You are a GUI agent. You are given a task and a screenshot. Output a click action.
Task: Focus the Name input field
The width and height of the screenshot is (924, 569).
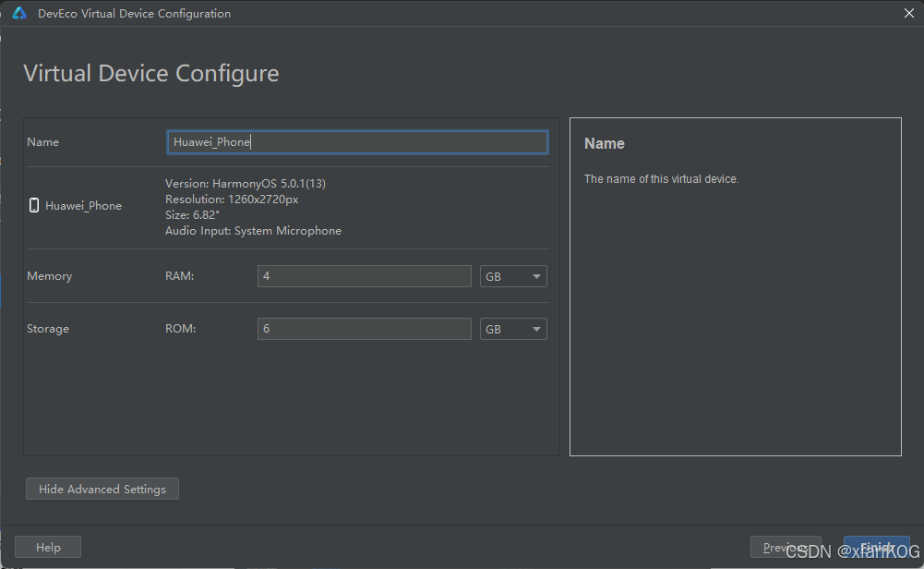click(x=357, y=142)
